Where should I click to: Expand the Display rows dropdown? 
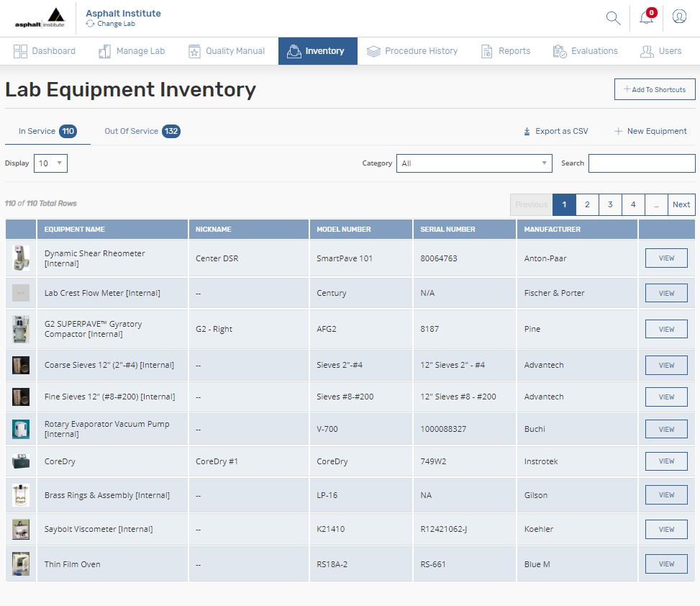pos(50,163)
